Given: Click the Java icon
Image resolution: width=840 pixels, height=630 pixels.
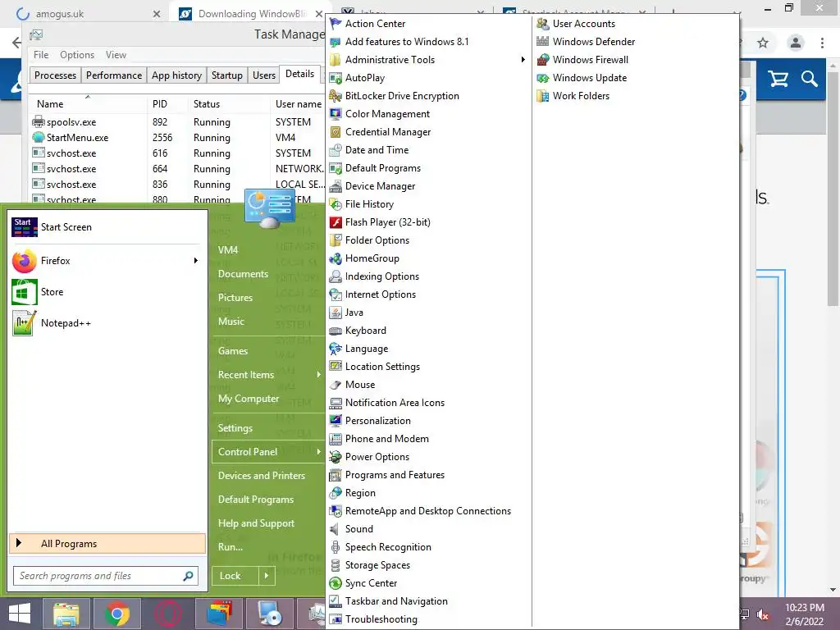Looking at the screenshot, I should [x=336, y=313].
